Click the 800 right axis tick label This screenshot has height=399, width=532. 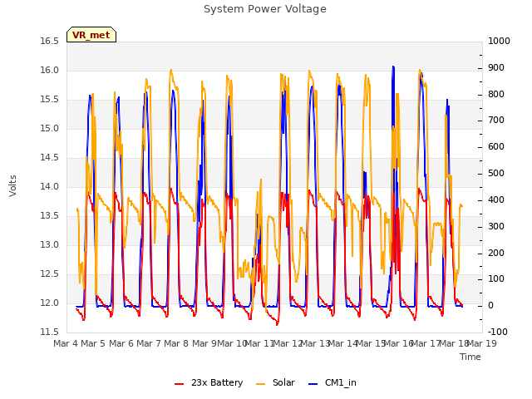(x=496, y=94)
